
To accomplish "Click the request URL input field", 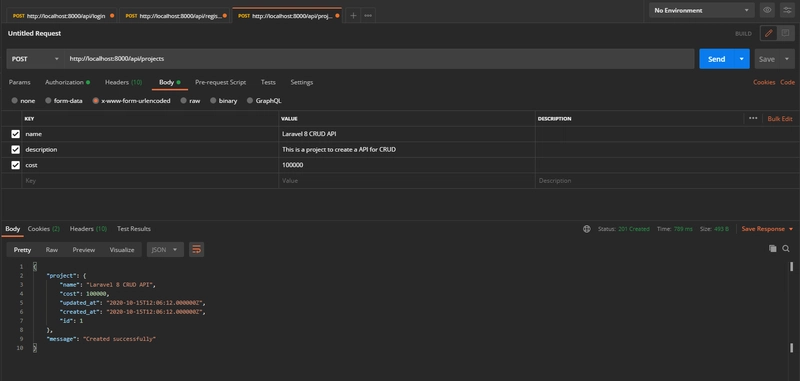I will (x=379, y=59).
